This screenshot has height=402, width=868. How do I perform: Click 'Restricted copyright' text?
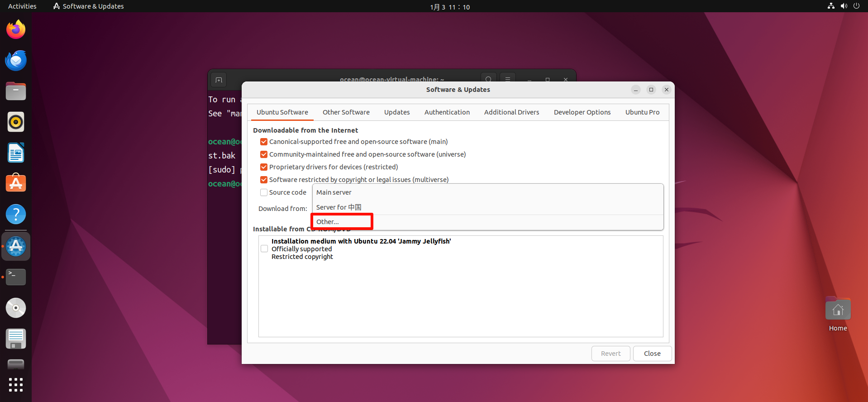pos(302,257)
